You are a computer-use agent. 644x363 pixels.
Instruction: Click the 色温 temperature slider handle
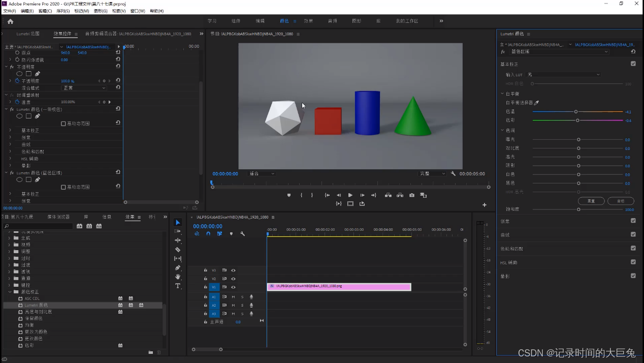coord(575,112)
